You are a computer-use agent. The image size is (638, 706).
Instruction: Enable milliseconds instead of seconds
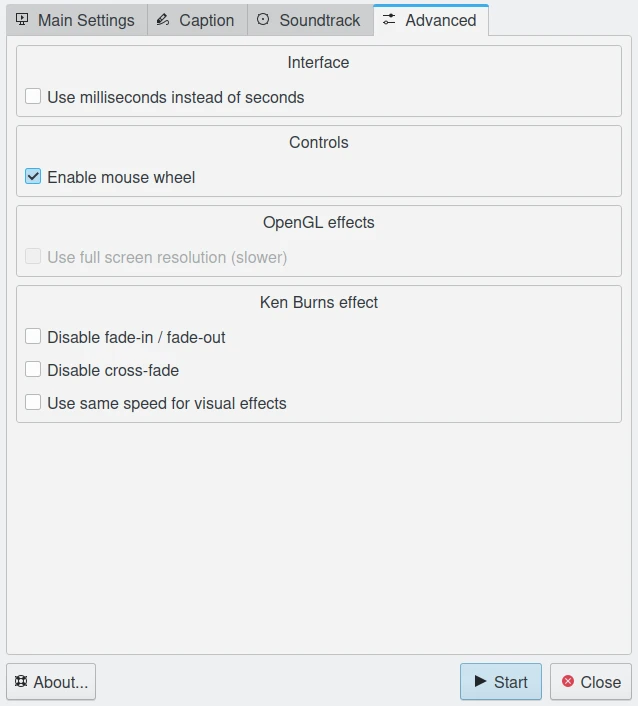coord(33,97)
